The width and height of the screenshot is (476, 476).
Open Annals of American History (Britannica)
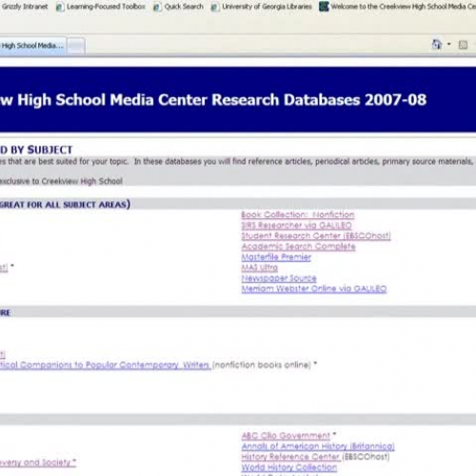point(318,446)
